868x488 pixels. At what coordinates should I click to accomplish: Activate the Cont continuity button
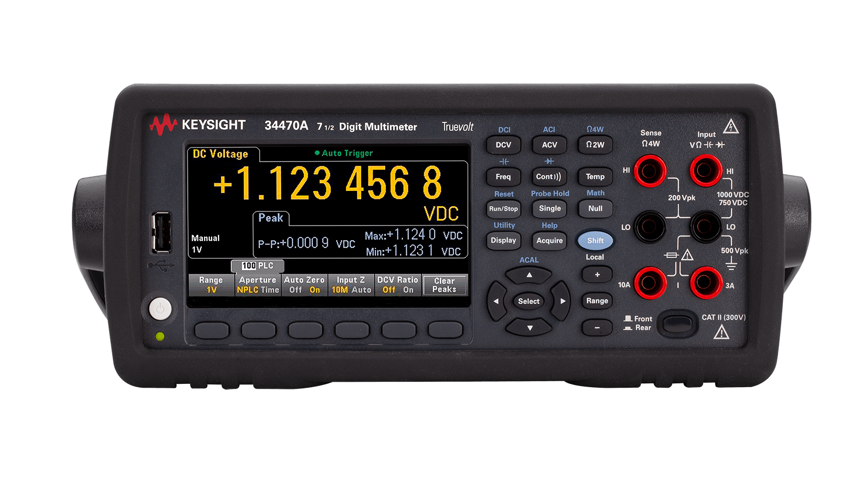tap(549, 177)
